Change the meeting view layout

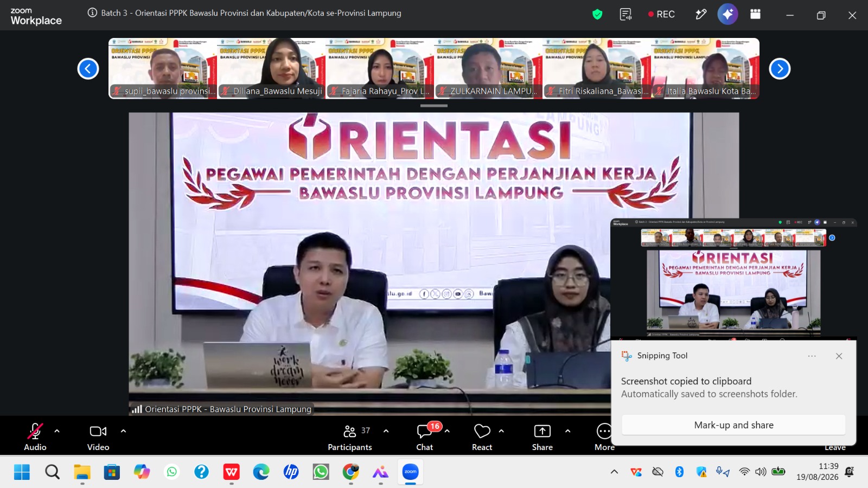755,14
